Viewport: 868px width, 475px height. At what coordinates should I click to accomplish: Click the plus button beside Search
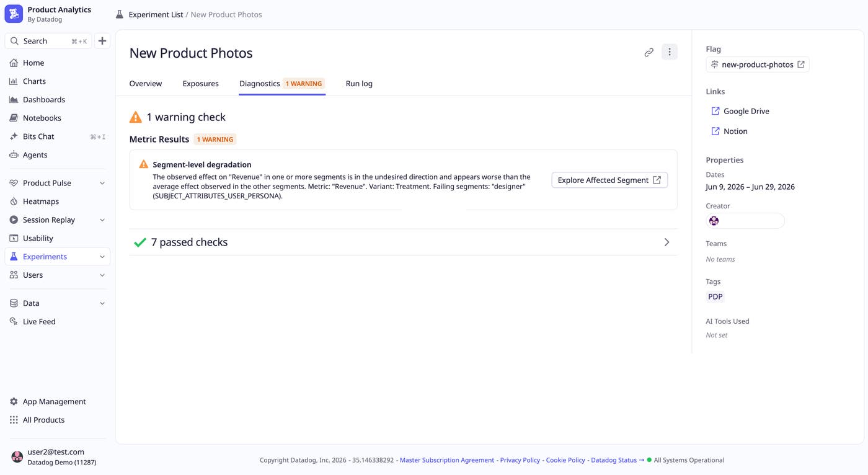pos(102,41)
